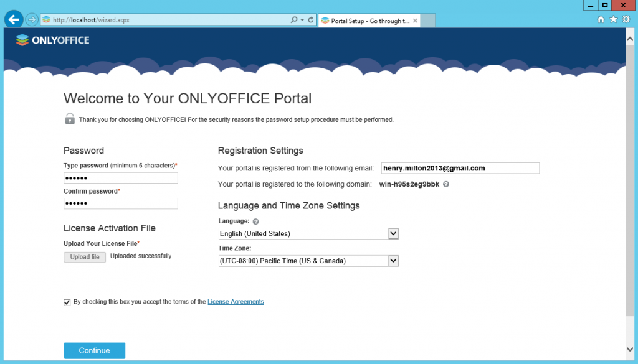The width and height of the screenshot is (638, 364).
Task: Maximize the browser window
Action: 604,5
